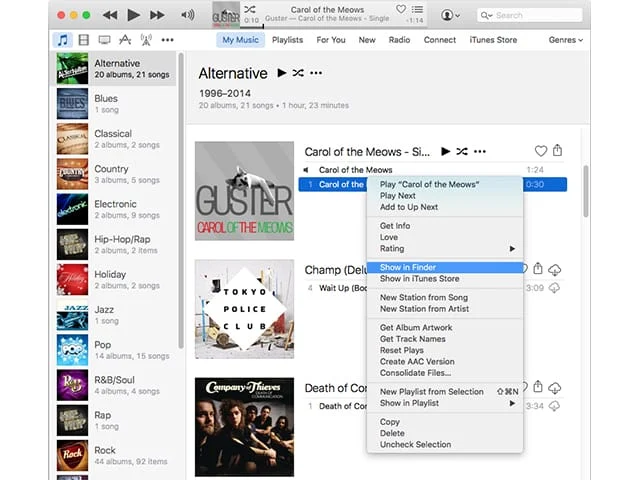Switch to the For You tab
The image size is (640, 480).
pyautogui.click(x=331, y=40)
